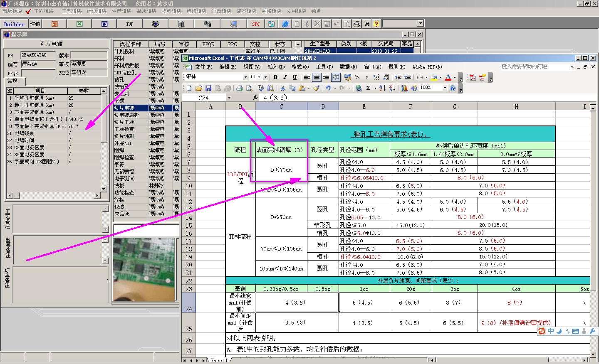
Task: Apply percent style in Excel formatting toolbar
Action: pyautogui.click(x=357, y=77)
